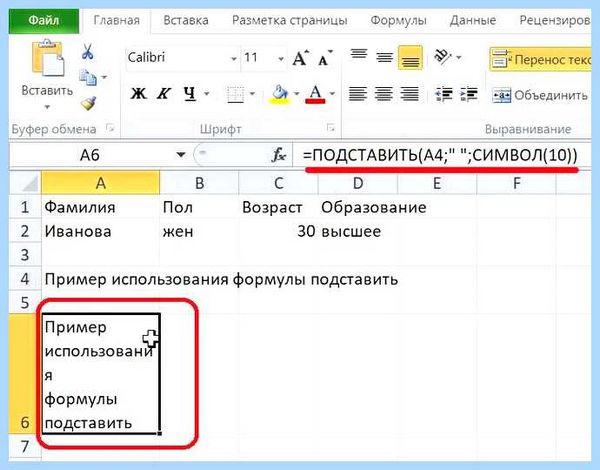This screenshot has height=470, width=600.
Task: Open text orientation dropdown arrow
Action: (x=459, y=58)
